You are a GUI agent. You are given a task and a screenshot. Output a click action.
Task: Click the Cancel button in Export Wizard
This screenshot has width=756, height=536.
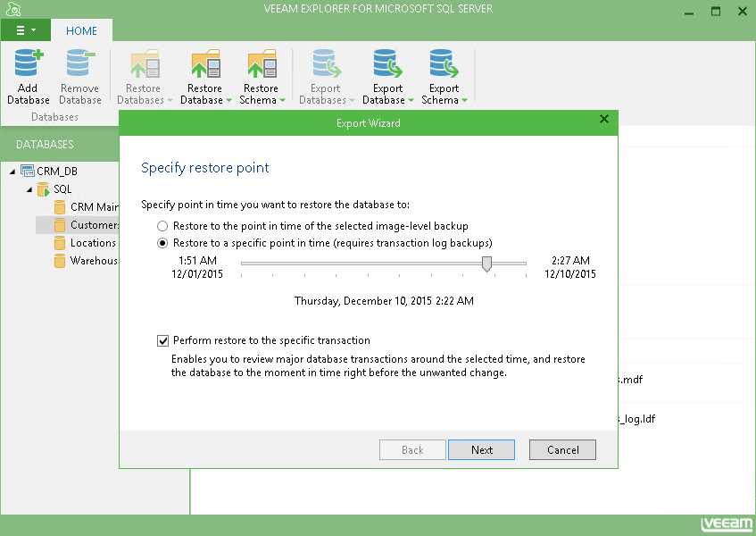click(562, 449)
